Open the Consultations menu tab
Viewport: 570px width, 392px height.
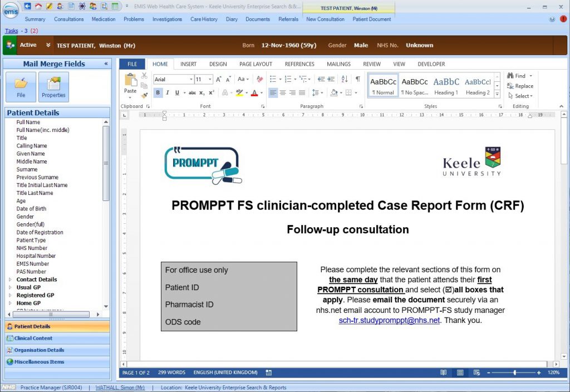pyautogui.click(x=68, y=19)
